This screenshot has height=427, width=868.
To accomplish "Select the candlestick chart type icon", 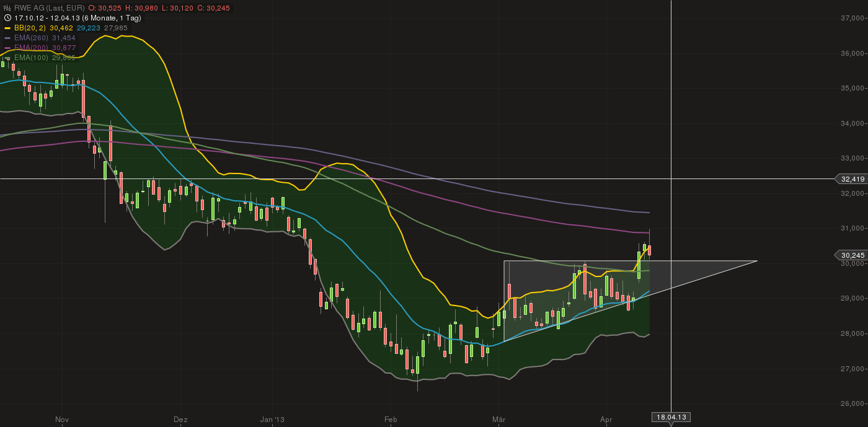I will click(7, 8).
